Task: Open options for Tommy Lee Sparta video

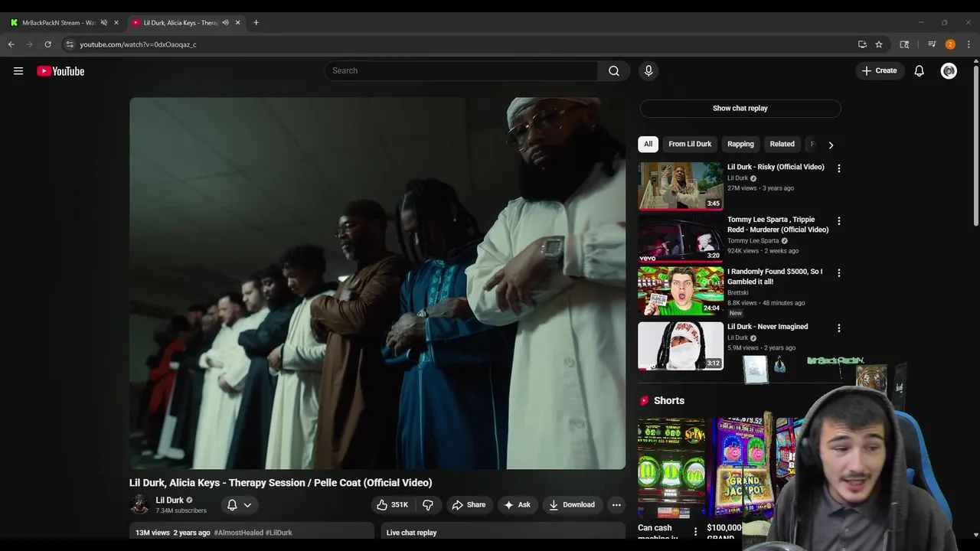Action: 838,221
